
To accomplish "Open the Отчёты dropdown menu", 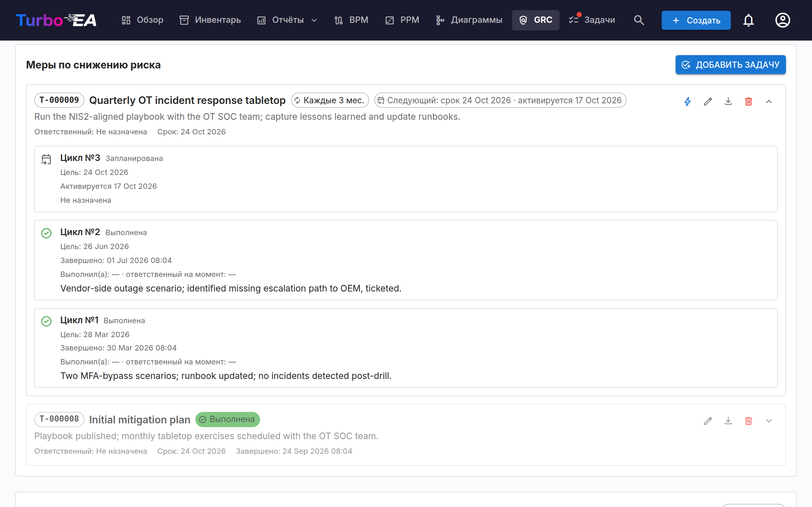I will pos(287,20).
